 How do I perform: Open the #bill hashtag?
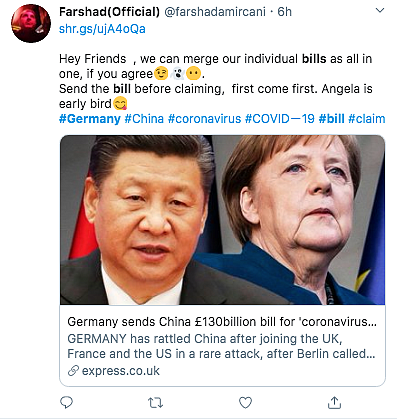pyautogui.click(x=331, y=119)
